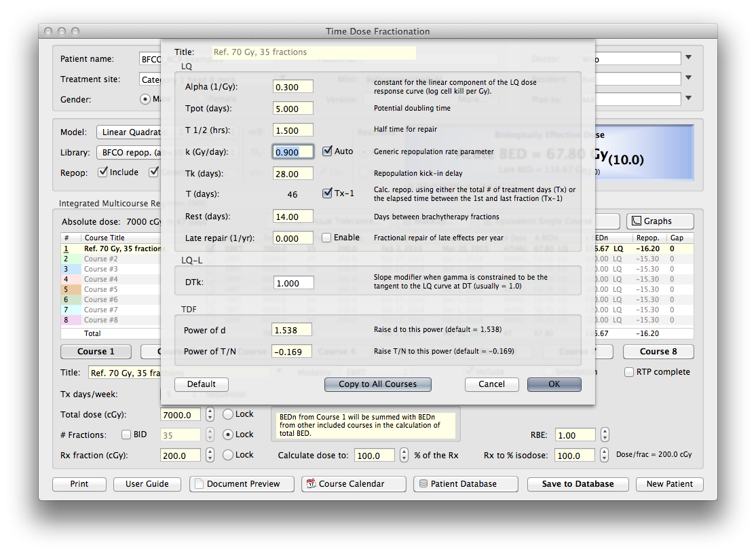Adjust the Calculate dose to stepper

[x=404, y=456]
